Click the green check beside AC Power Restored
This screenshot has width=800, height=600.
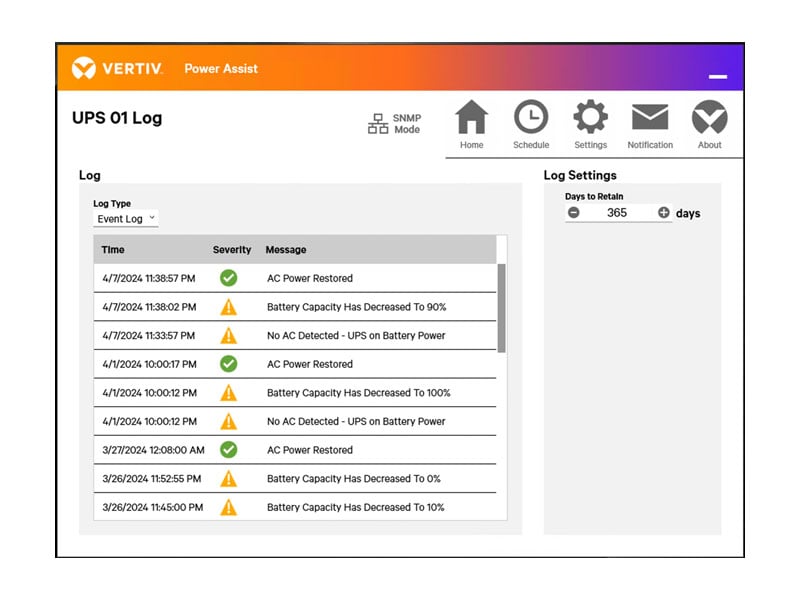point(229,277)
